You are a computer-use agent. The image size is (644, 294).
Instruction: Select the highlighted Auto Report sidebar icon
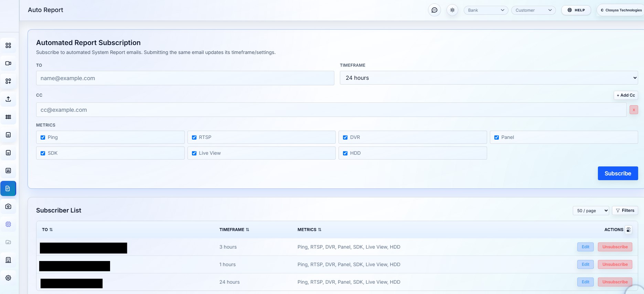click(x=8, y=188)
